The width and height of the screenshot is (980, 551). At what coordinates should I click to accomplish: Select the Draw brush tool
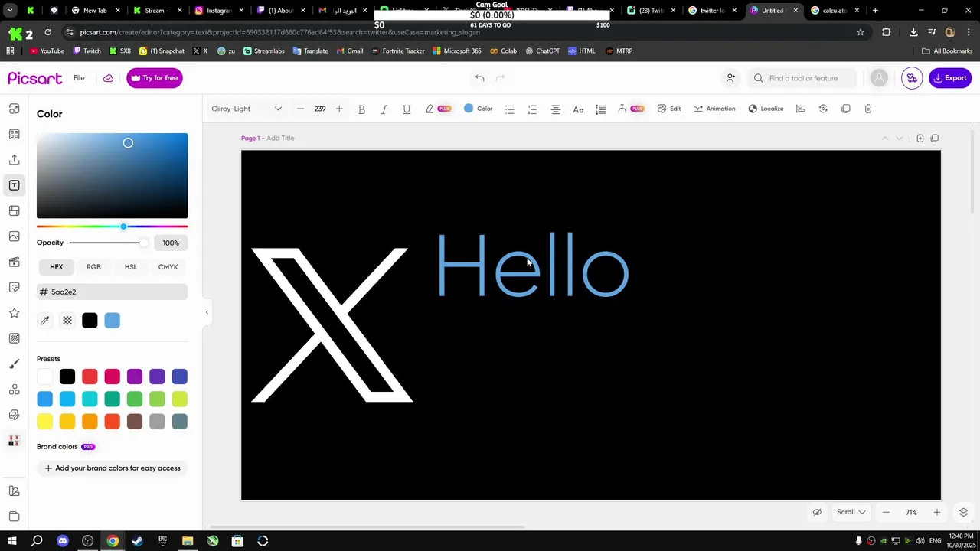coord(14,364)
